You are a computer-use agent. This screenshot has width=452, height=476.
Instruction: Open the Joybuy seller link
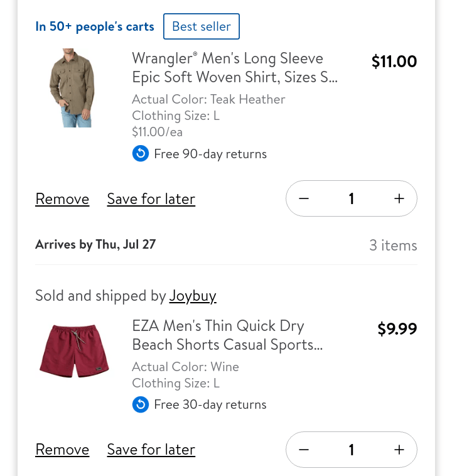(x=193, y=296)
